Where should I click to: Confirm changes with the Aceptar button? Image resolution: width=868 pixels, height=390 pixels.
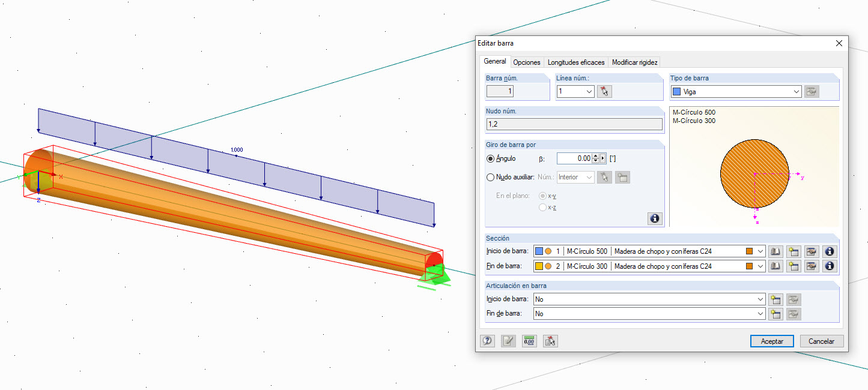pyautogui.click(x=771, y=340)
